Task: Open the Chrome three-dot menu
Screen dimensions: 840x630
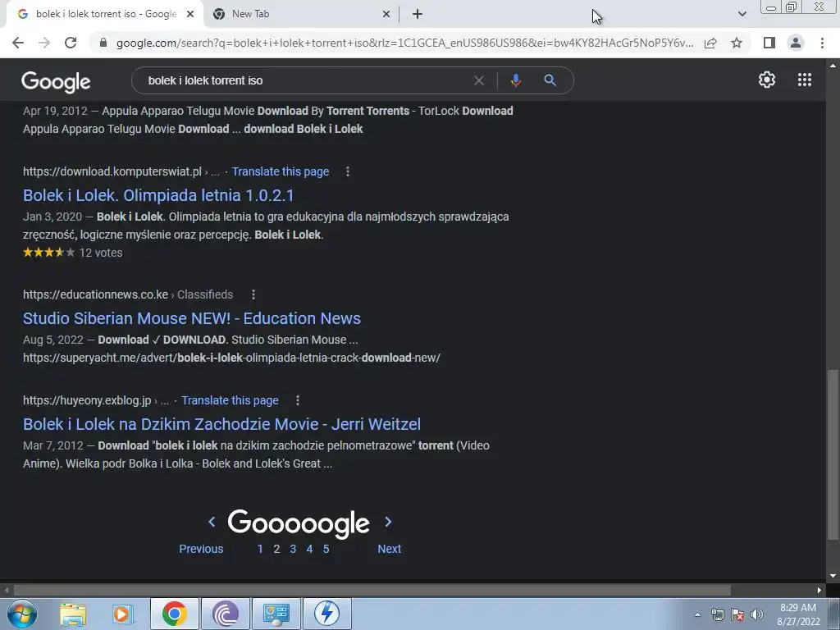Action: (822, 43)
